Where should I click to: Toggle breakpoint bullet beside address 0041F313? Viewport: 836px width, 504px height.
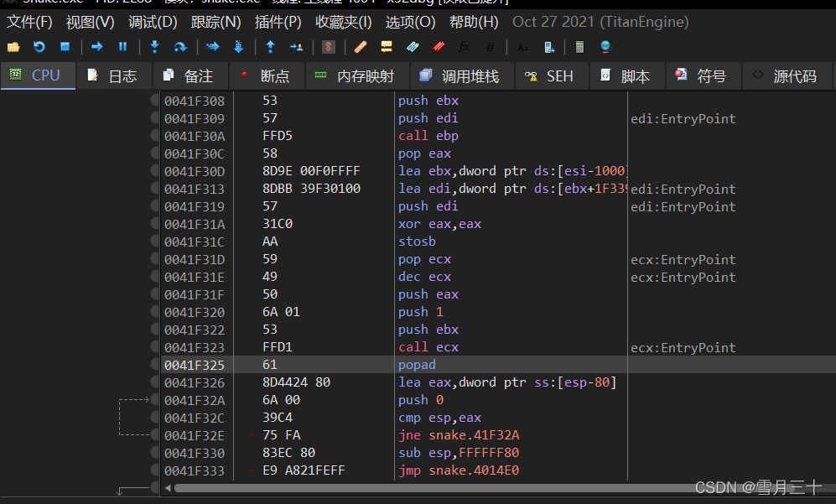[155, 188]
